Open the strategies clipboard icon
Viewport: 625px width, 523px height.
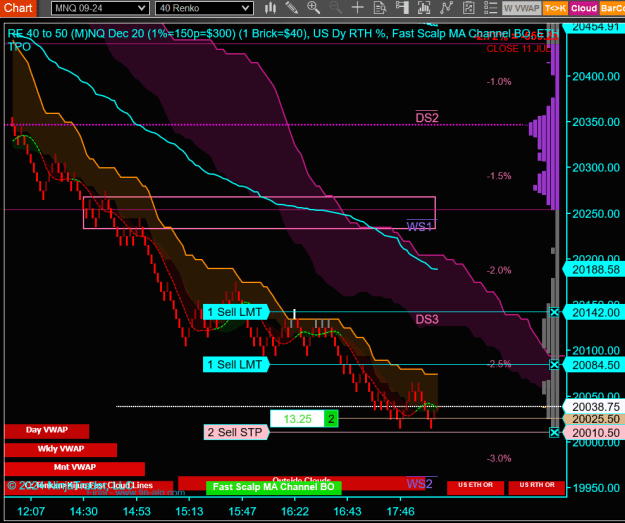pyautogui.click(x=469, y=8)
